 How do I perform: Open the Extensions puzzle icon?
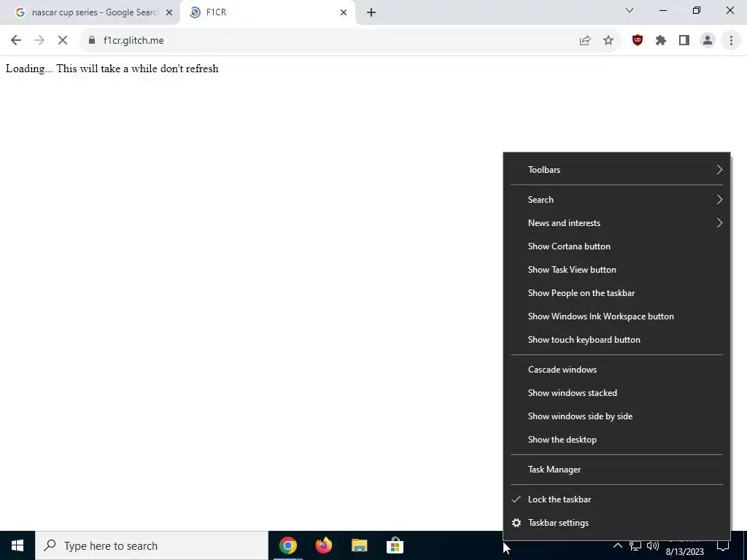(x=661, y=41)
